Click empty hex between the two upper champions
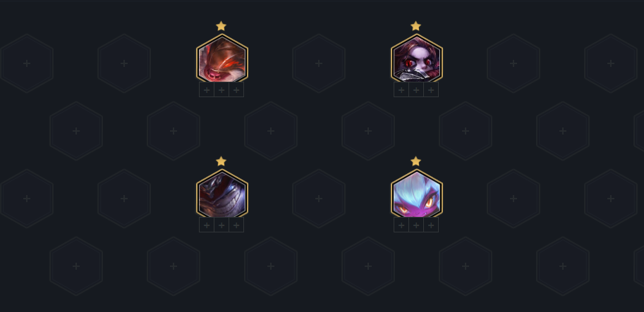This screenshot has height=312, width=644. (x=319, y=63)
